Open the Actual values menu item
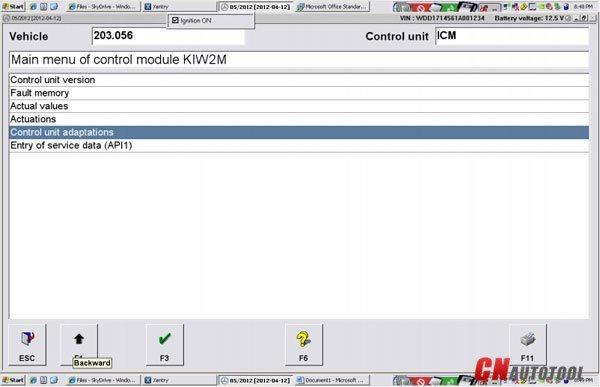Screen dimensions: 600x387 [299, 106]
